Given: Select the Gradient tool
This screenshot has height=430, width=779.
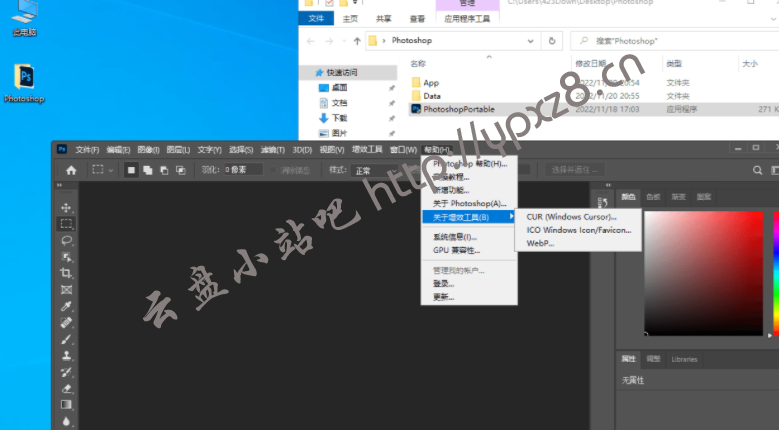Looking at the screenshot, I should point(66,405).
